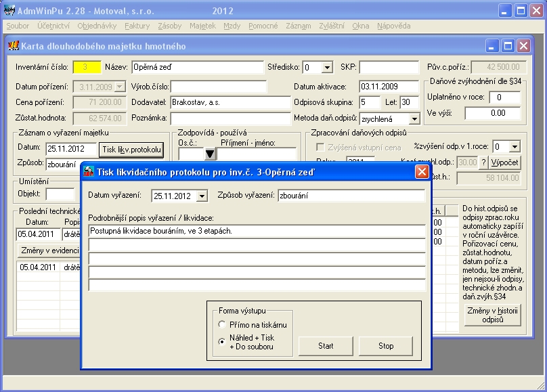Image resolution: width=547 pixels, height=392 pixels.
Task: Click the AdmWinPu application icon in title bar
Action: [x=9, y=10]
